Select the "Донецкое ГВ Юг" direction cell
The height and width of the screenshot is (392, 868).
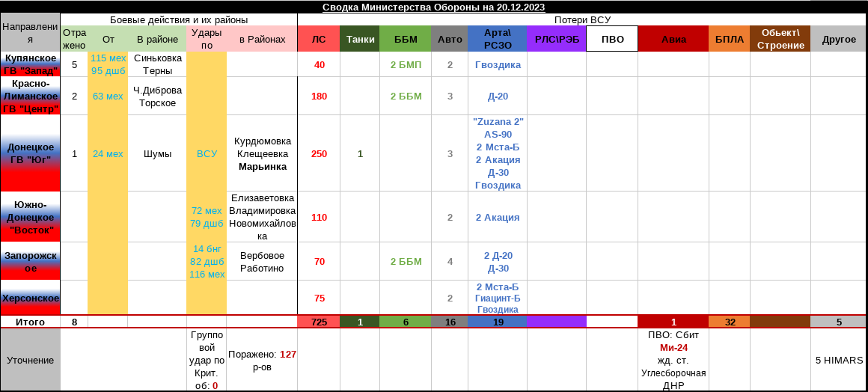tap(31, 153)
